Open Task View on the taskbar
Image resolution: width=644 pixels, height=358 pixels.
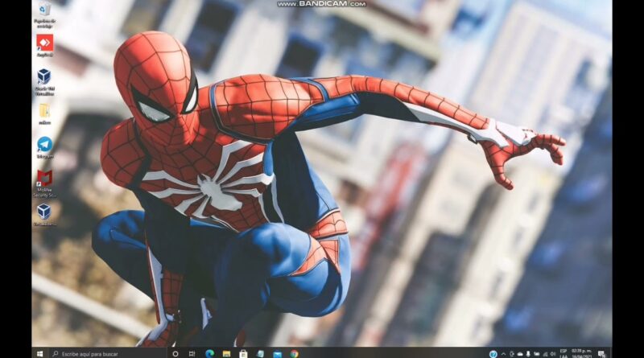click(x=192, y=353)
